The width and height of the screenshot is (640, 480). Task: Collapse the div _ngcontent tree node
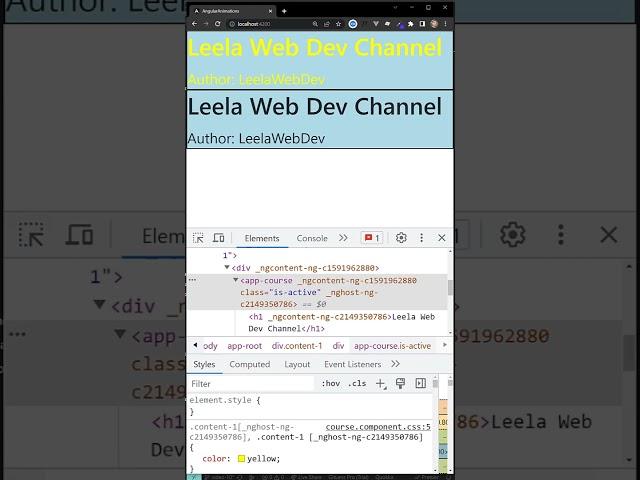tap(227, 268)
